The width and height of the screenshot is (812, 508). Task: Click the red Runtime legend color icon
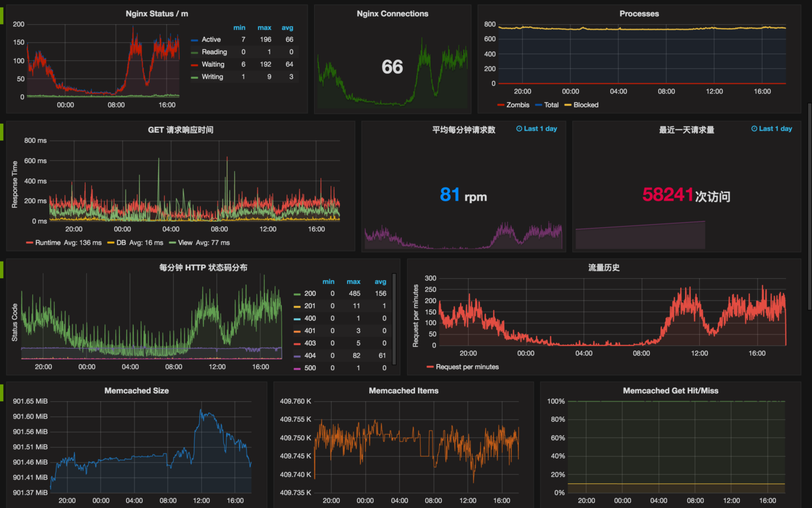[x=29, y=243]
